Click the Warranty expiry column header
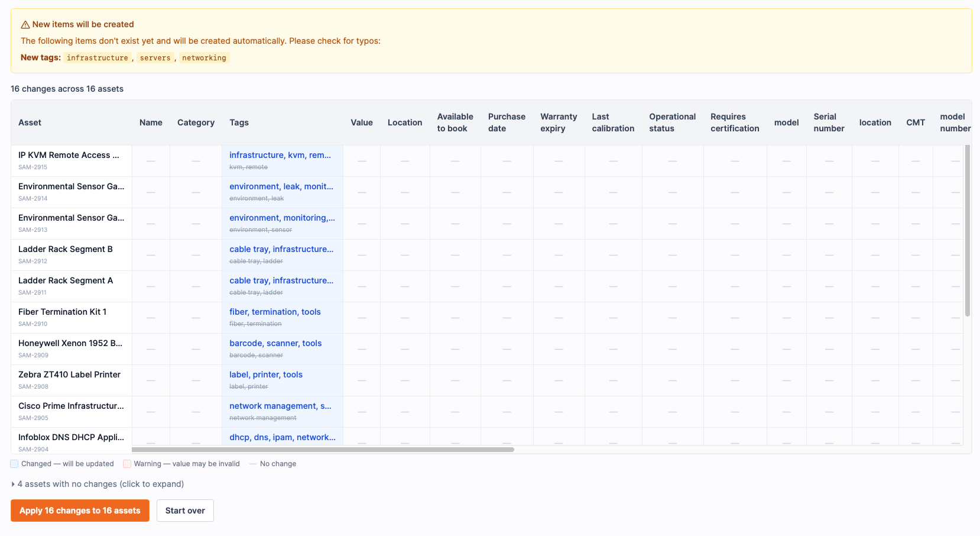 [x=558, y=122]
